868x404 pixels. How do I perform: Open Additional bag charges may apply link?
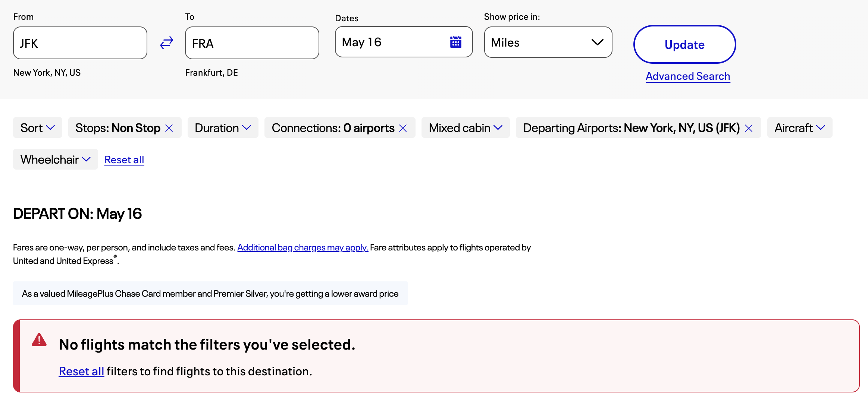pyautogui.click(x=303, y=247)
